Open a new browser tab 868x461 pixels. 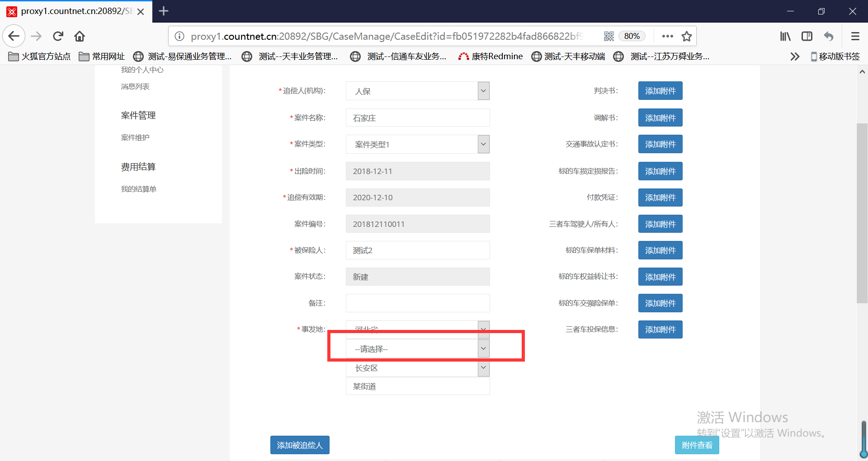pos(164,11)
